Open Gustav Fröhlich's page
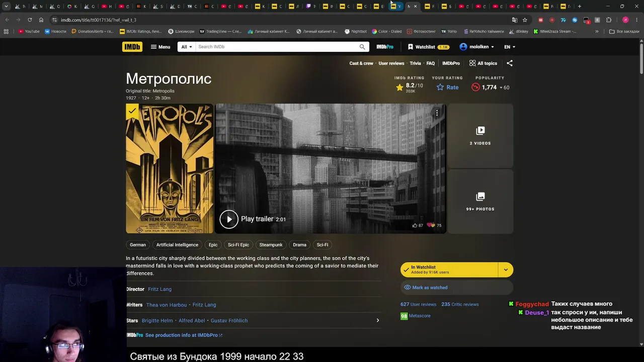The height and width of the screenshot is (362, 644). point(229,321)
